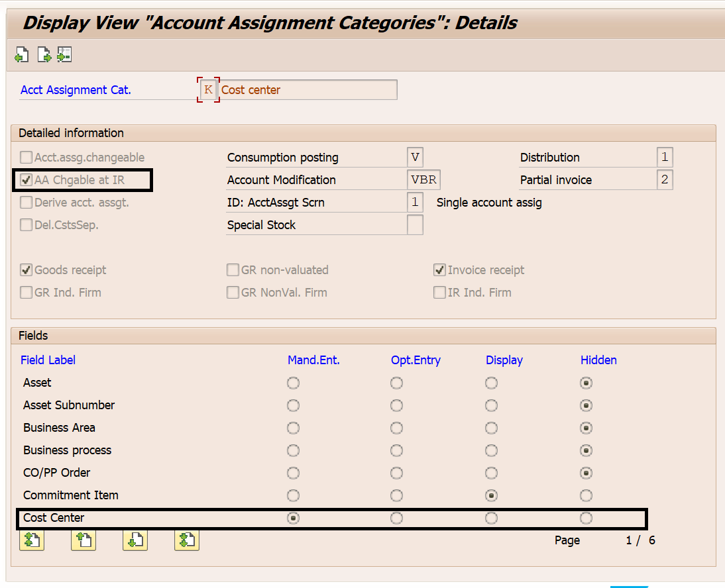Click the Previous entry toolbar icon

21,55
